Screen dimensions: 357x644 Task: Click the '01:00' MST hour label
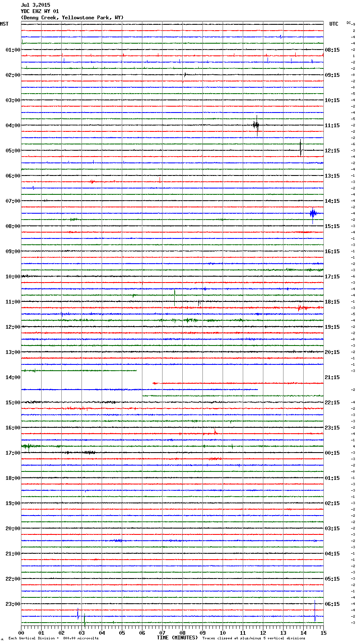13,50
